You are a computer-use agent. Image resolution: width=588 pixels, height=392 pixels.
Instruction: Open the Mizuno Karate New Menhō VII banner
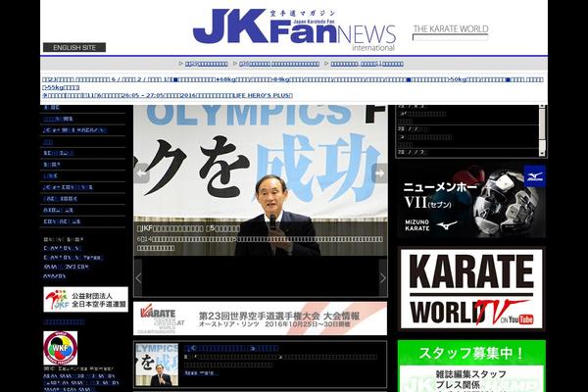[x=471, y=202]
